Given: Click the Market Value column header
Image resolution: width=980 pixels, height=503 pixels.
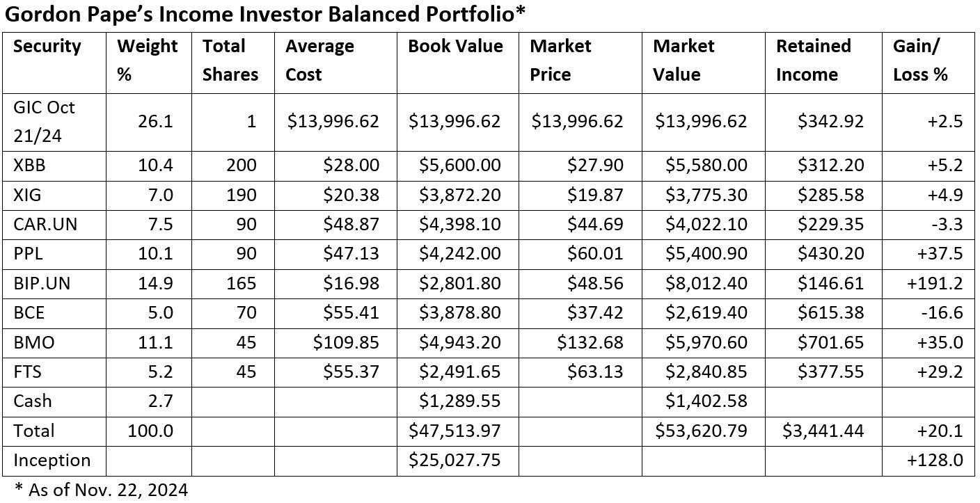Looking at the screenshot, I should [x=683, y=61].
